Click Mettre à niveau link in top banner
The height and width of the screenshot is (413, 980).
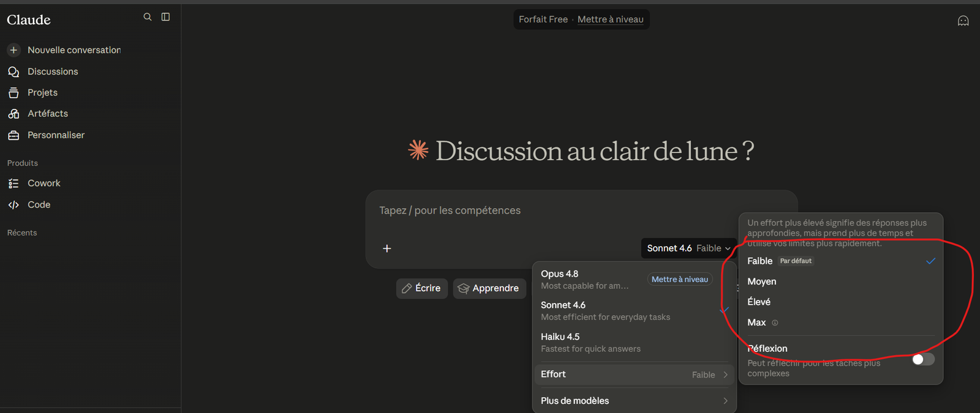tap(611, 20)
